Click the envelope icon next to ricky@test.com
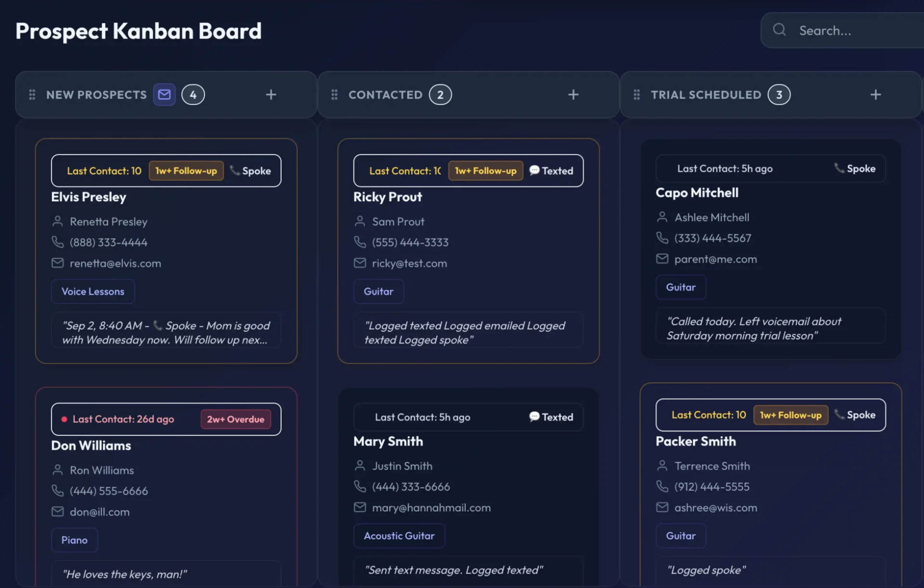Image resolution: width=924 pixels, height=588 pixels. pos(360,263)
